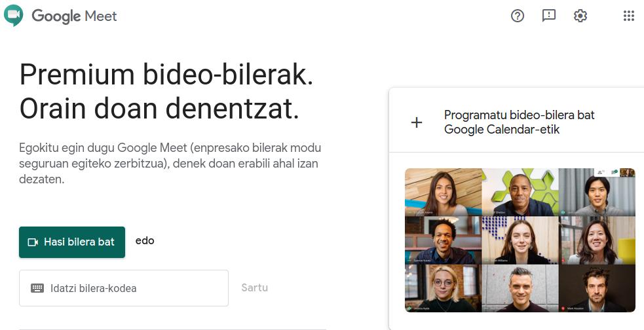Select the blonde woman with glasses tile
This screenshot has height=330, width=644.
pos(443,288)
